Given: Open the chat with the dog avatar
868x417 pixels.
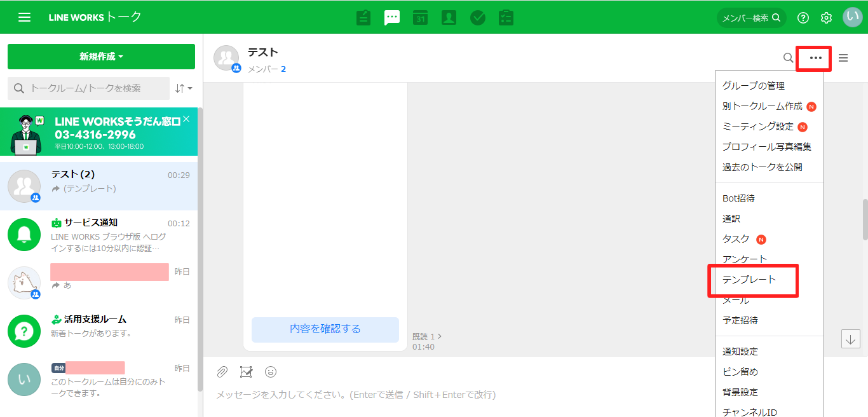Looking at the screenshot, I should coord(98,283).
